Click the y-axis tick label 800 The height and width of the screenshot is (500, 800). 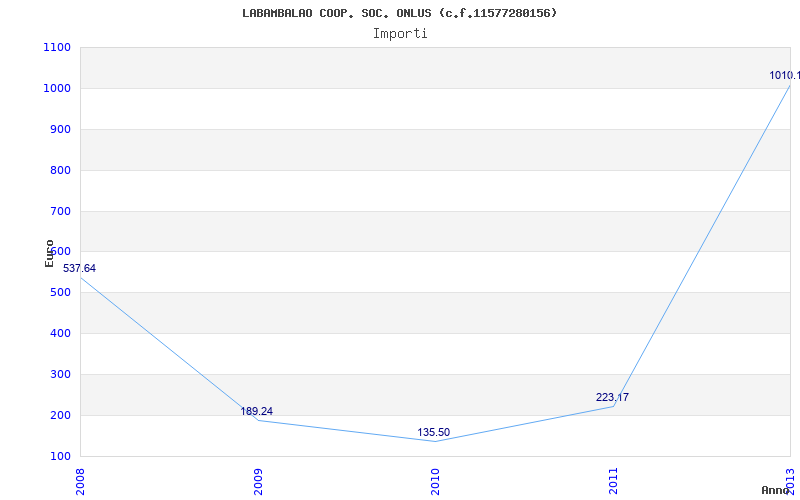60,170
